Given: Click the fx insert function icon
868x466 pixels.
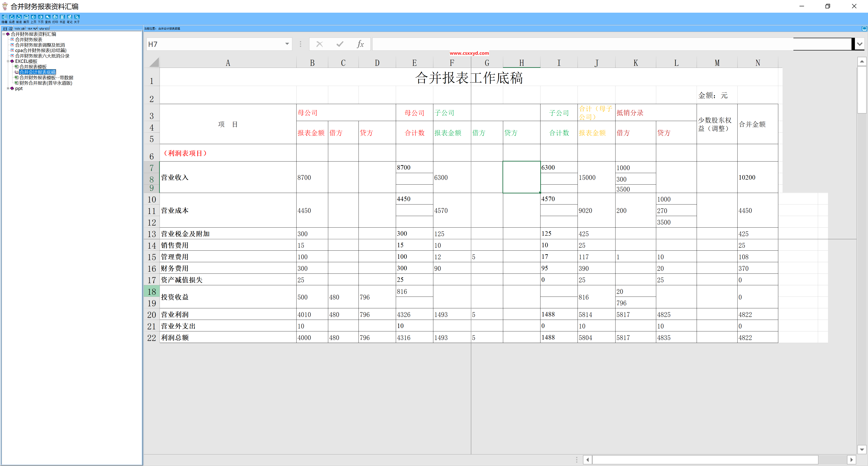Looking at the screenshot, I should click(360, 44).
